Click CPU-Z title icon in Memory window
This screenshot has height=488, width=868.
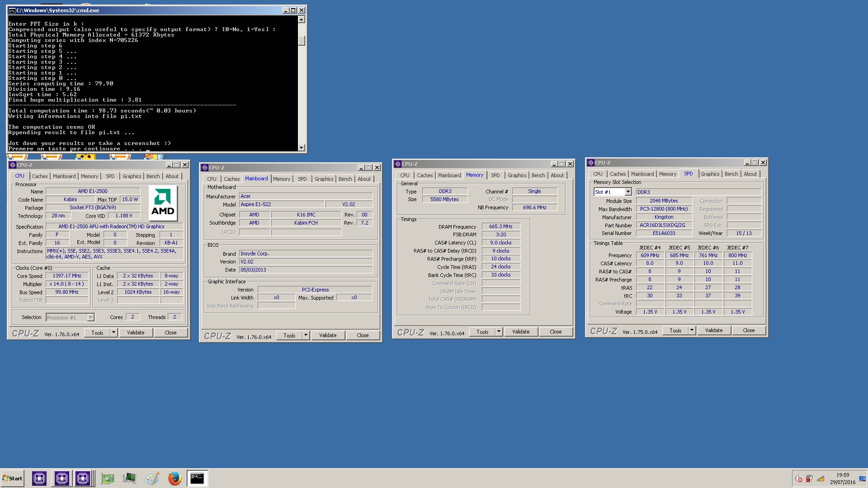[x=398, y=164]
